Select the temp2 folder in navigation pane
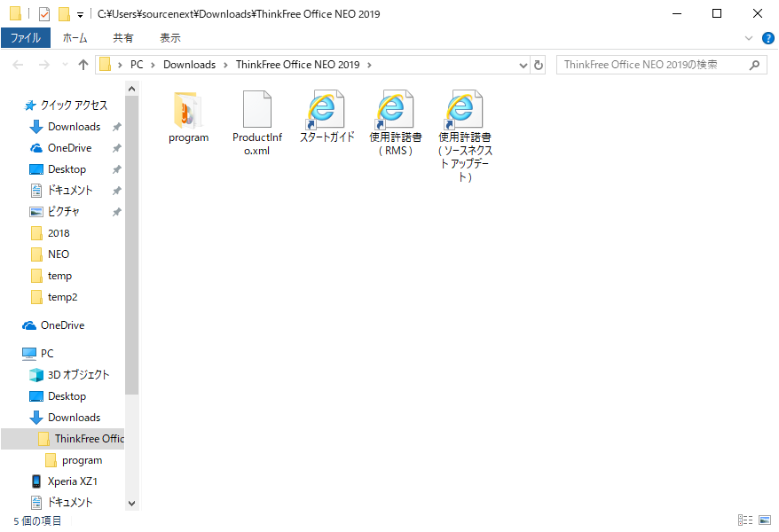 point(63,297)
